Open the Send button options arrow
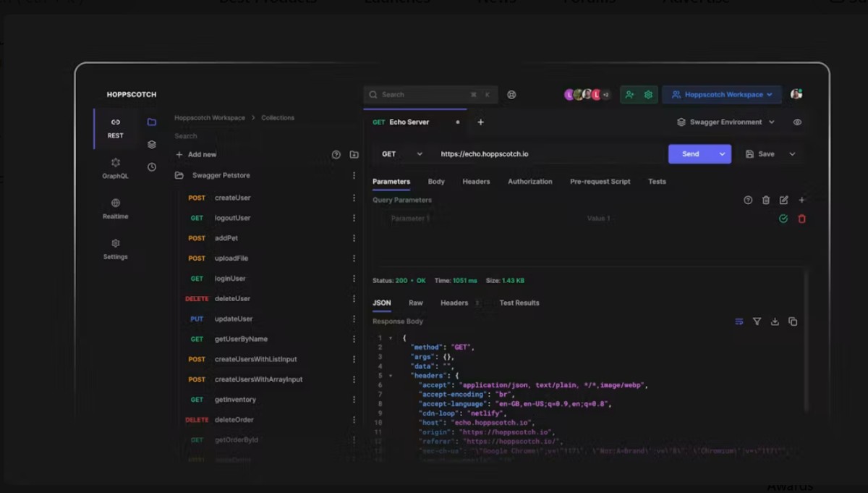868x493 pixels. 722,154
